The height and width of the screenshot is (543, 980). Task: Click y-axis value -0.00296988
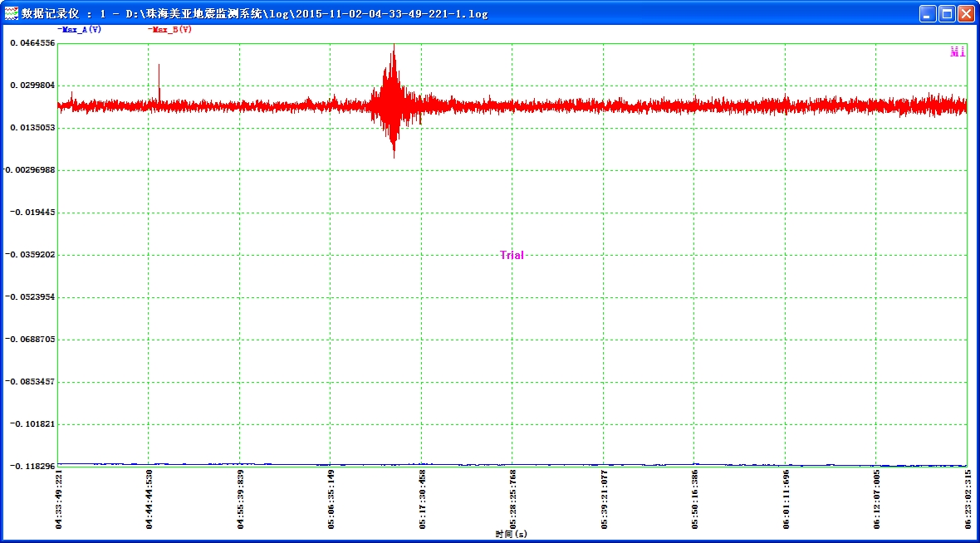point(30,170)
